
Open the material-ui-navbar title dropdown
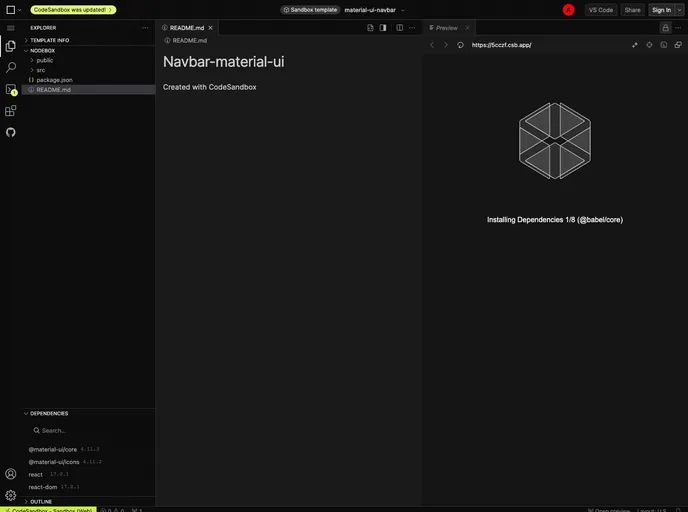click(x=403, y=10)
